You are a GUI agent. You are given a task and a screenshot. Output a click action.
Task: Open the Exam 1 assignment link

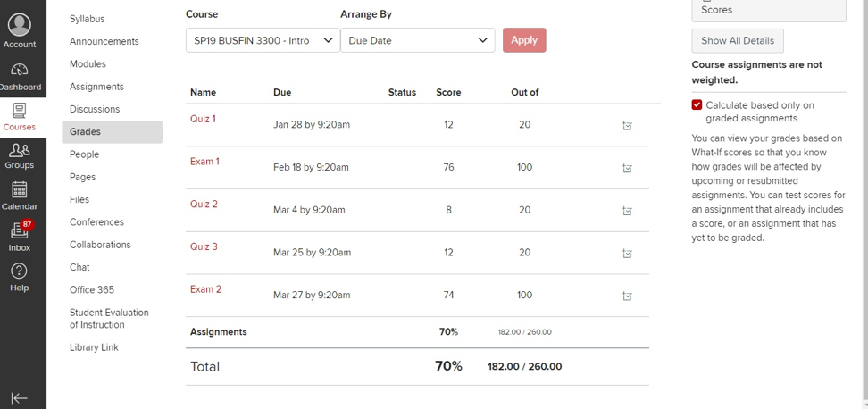pos(204,162)
